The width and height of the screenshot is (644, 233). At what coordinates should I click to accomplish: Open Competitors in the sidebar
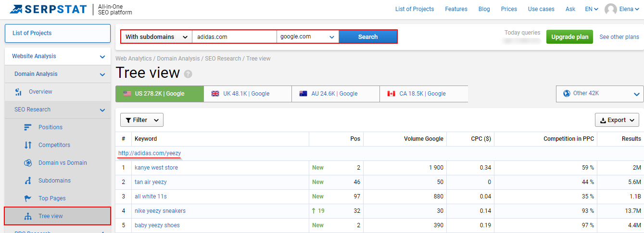(x=54, y=145)
